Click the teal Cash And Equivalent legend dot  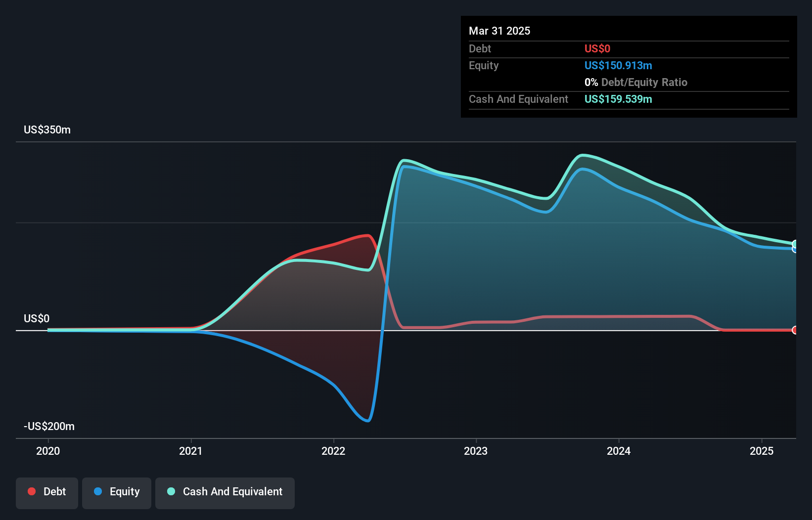click(x=171, y=491)
